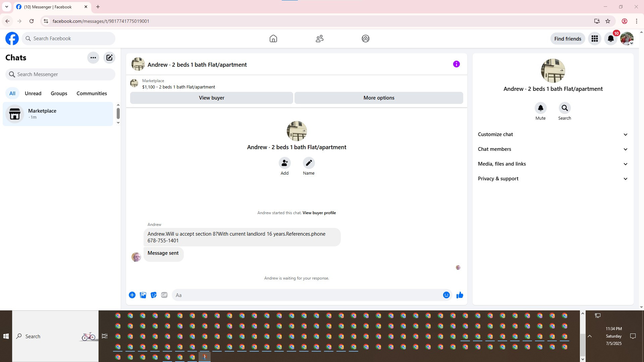Image resolution: width=644 pixels, height=362 pixels.
Task: Toggle the conversation information panel
Action: pos(456,64)
